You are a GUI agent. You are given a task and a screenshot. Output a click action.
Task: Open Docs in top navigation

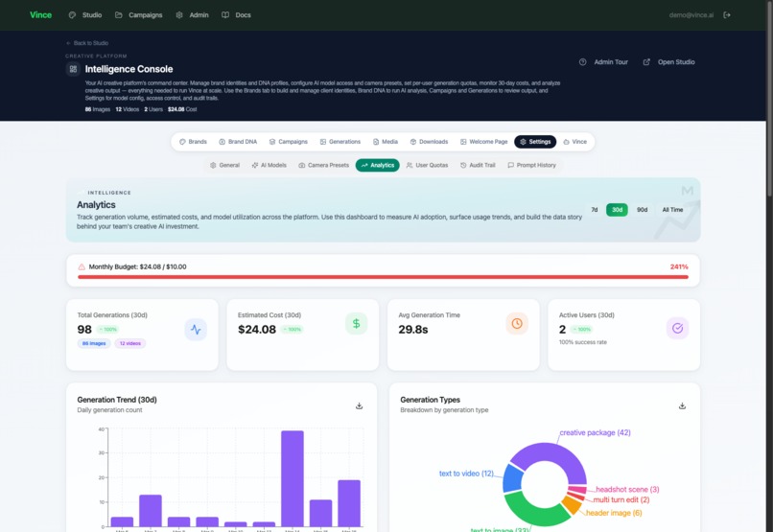(236, 14)
